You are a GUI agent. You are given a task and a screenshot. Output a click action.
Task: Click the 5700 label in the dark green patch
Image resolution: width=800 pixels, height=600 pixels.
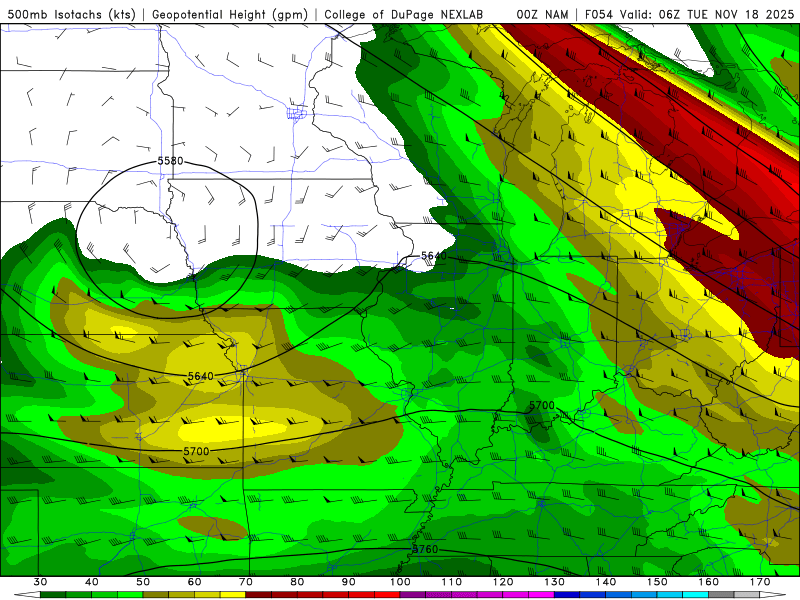click(x=541, y=406)
